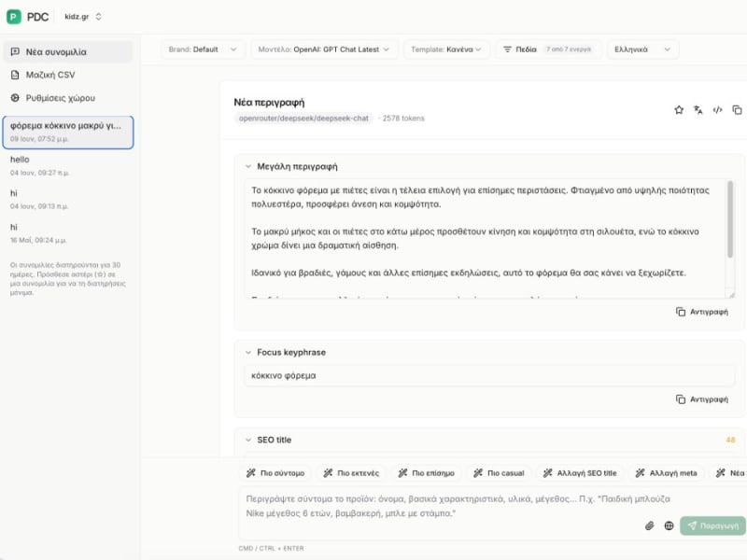Toggle web search with the globe icon
Viewport: 747px width, 560px height.
[669, 525]
